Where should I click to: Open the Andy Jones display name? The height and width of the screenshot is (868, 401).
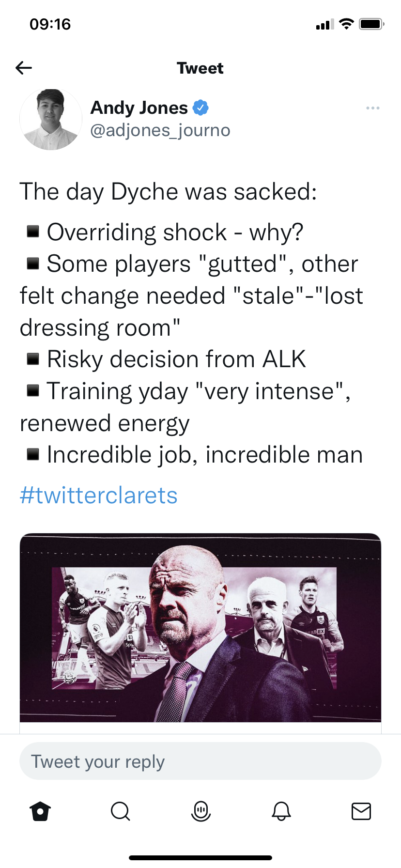point(139,108)
